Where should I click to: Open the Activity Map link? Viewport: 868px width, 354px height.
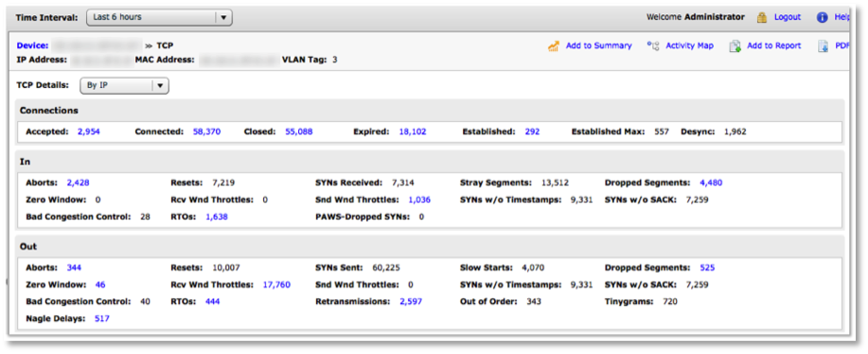click(x=689, y=46)
